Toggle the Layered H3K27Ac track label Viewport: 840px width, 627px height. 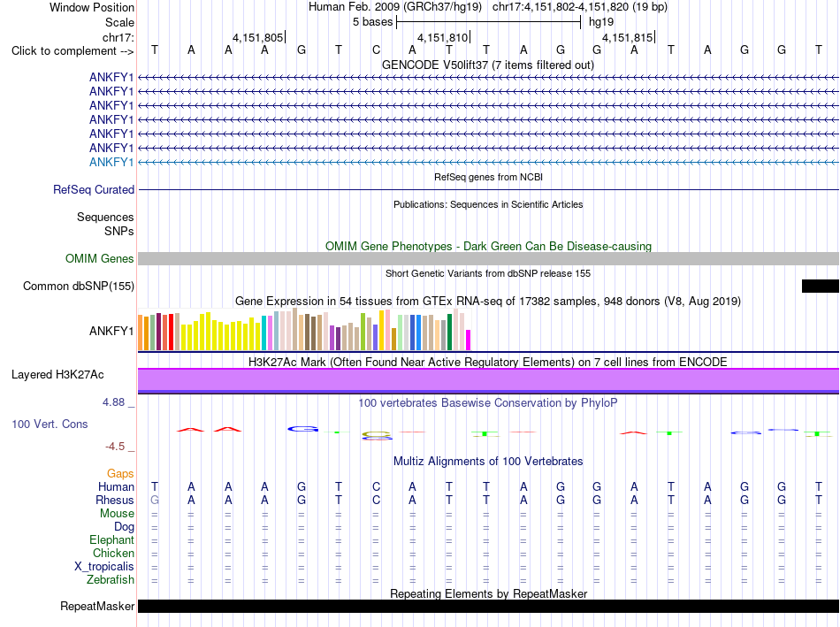click(57, 374)
